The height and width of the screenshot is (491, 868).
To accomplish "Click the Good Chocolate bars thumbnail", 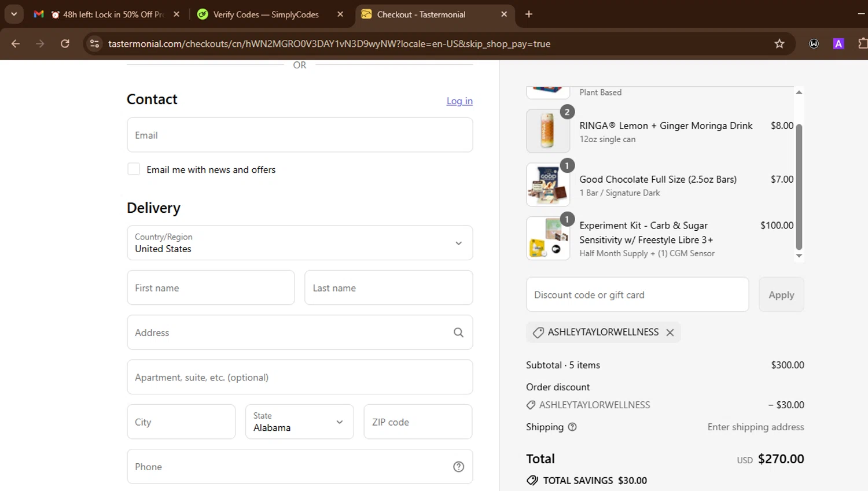I will point(548,184).
